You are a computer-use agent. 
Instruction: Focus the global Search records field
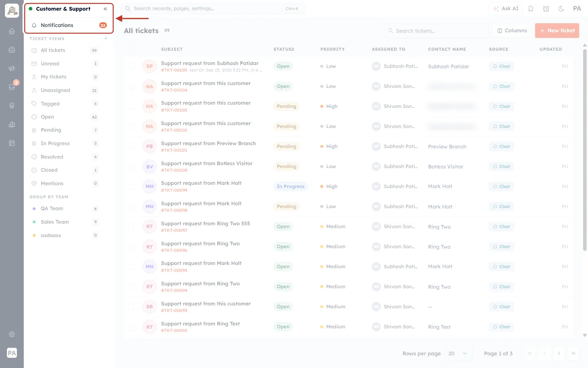213,9
